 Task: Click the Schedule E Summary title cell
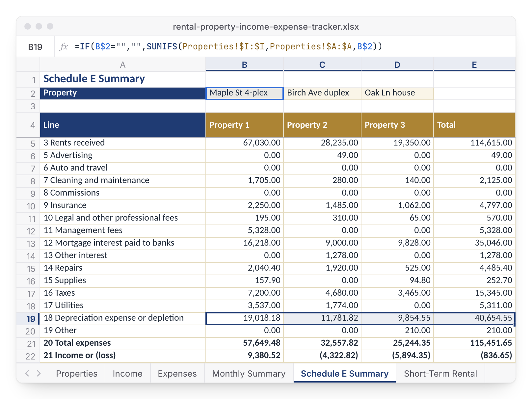[123, 79]
